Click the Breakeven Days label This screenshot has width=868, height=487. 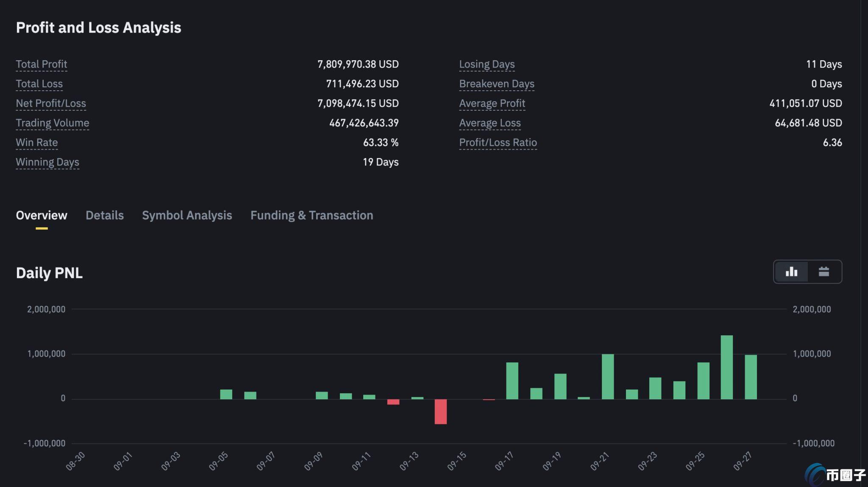497,83
